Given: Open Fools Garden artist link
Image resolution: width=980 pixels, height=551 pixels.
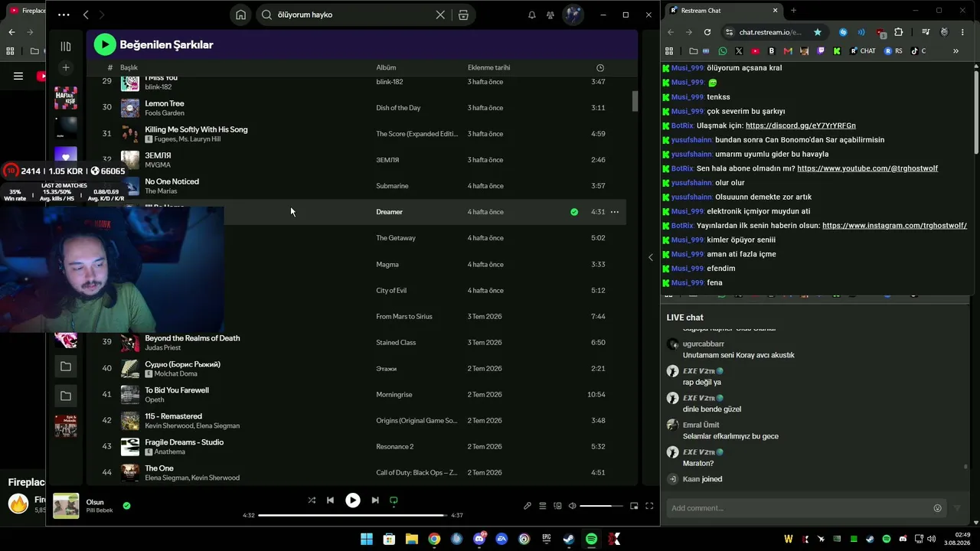Looking at the screenshot, I should tap(165, 113).
